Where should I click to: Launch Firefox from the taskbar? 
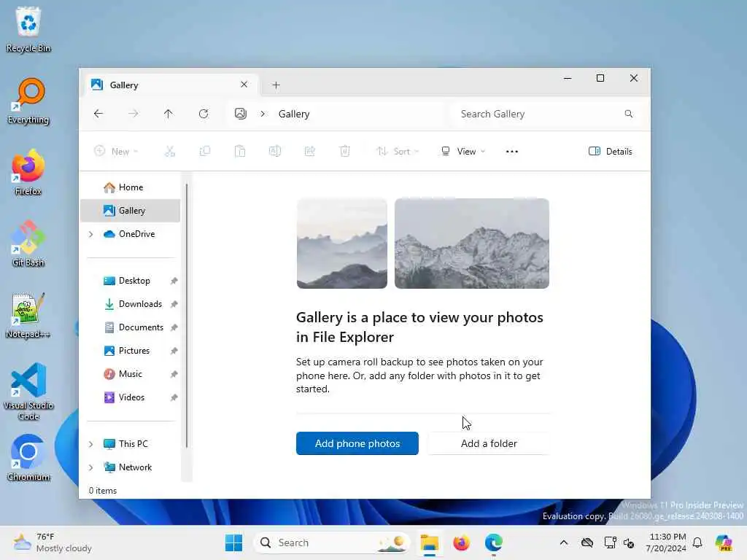[x=461, y=542]
